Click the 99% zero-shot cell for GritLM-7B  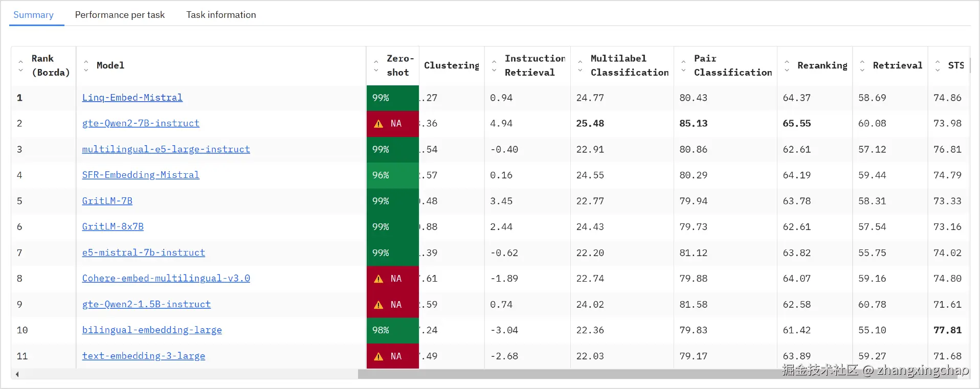[x=393, y=201]
